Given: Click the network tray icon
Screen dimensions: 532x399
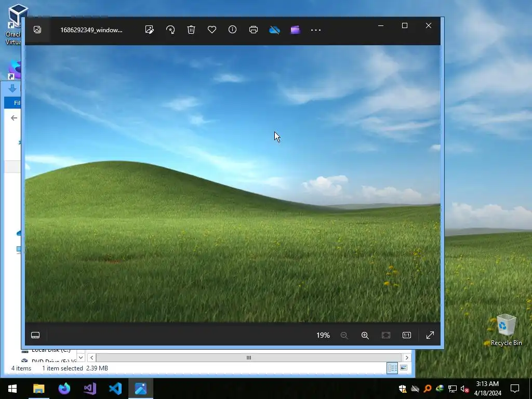Looking at the screenshot, I should coord(453,389).
